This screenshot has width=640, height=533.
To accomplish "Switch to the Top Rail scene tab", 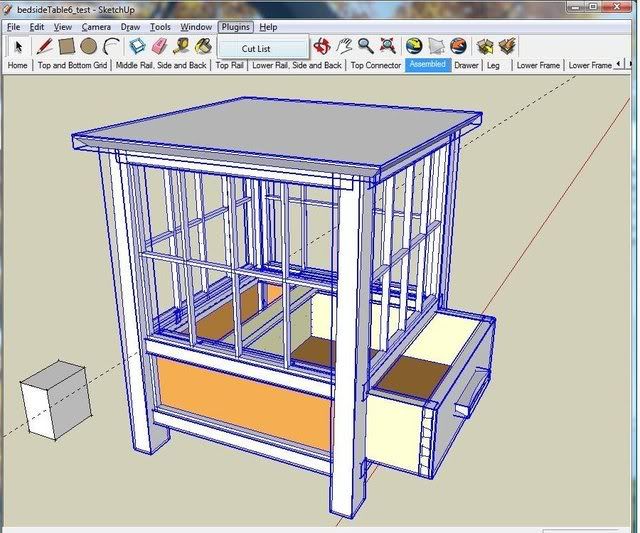I will [229, 65].
